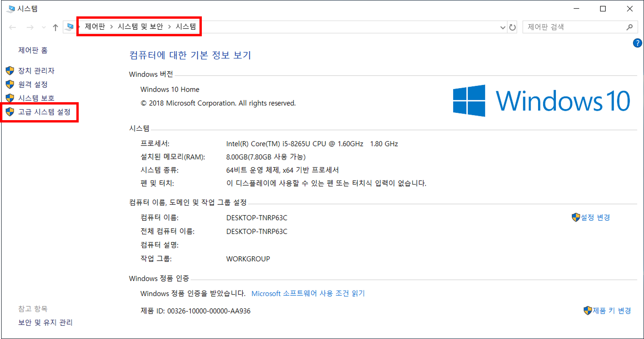Expand chevron after 시스템 및 보안 breadcrumb

coord(169,27)
